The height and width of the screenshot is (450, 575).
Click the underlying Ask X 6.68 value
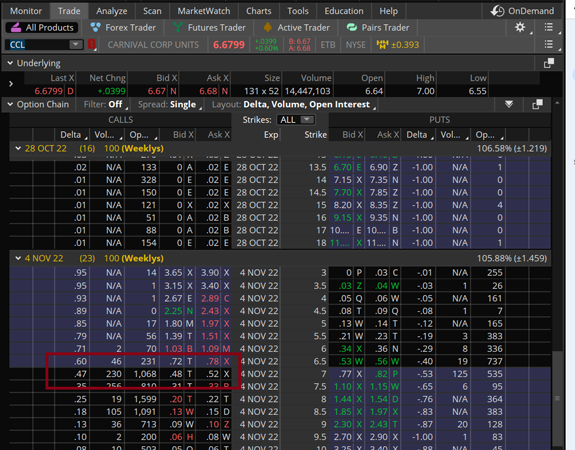pyautogui.click(x=208, y=91)
